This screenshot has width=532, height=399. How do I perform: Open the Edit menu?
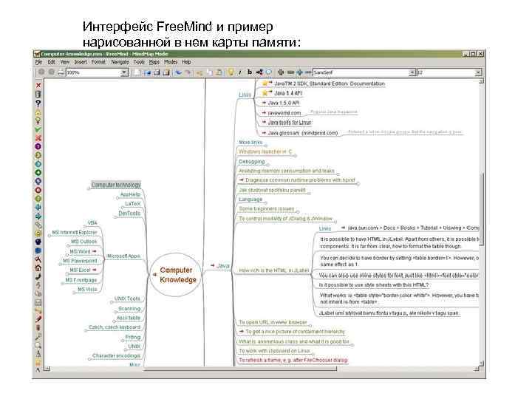click(51, 62)
